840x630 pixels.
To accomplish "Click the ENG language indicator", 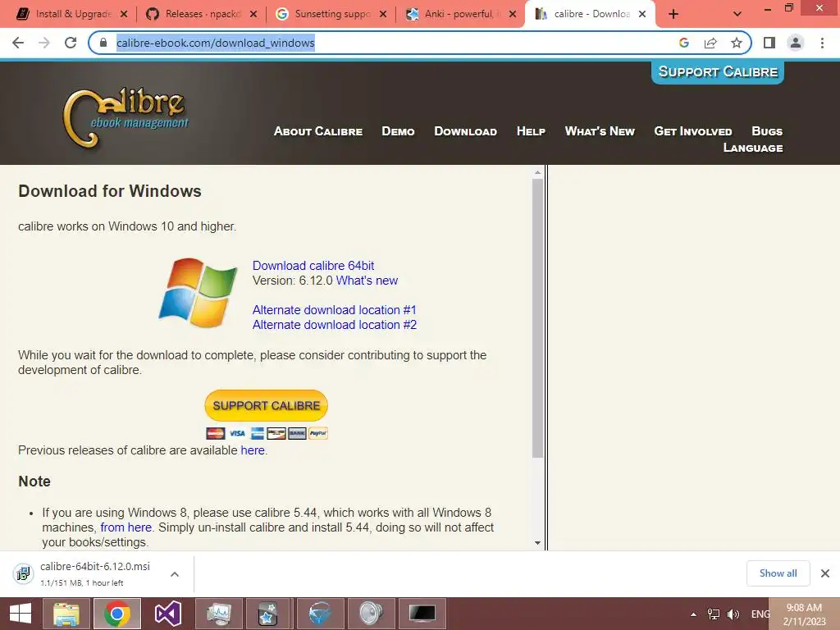I will tap(760, 614).
